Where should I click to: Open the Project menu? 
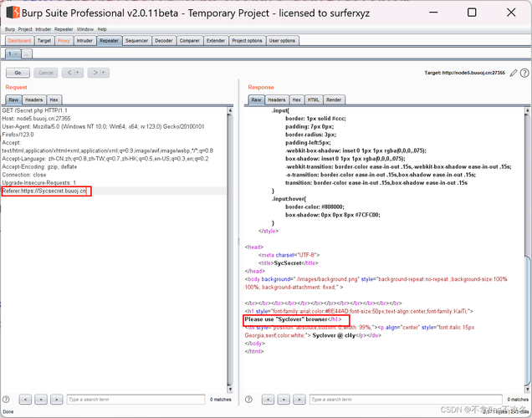(25, 29)
